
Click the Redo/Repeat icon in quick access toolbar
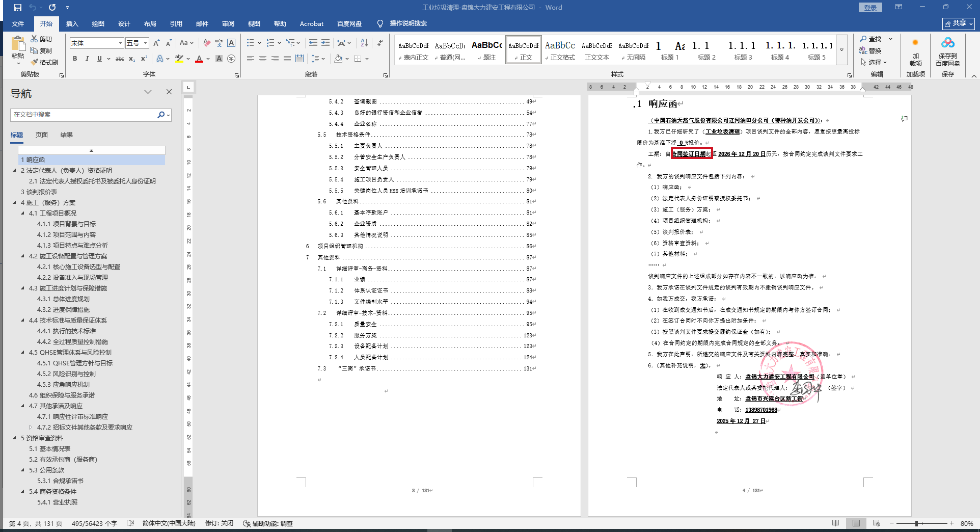52,8
